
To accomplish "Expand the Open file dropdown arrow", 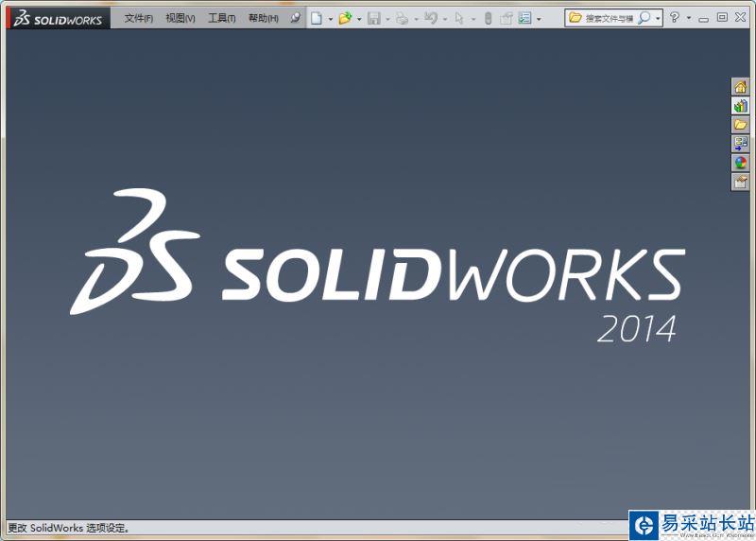I will 359,19.
